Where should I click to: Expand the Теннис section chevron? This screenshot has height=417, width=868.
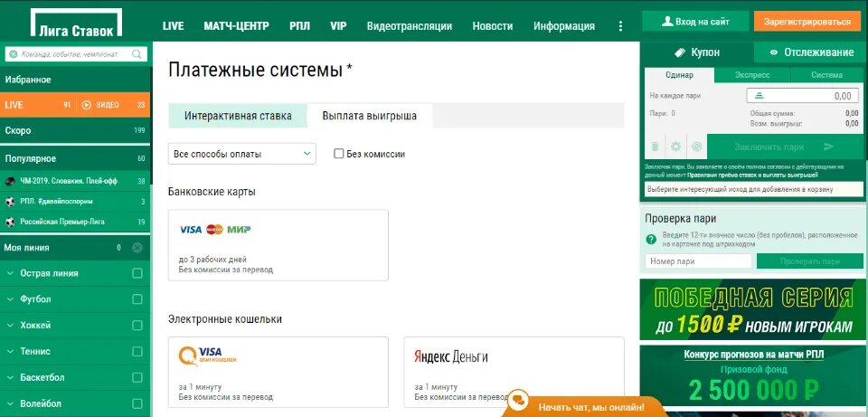11,351
